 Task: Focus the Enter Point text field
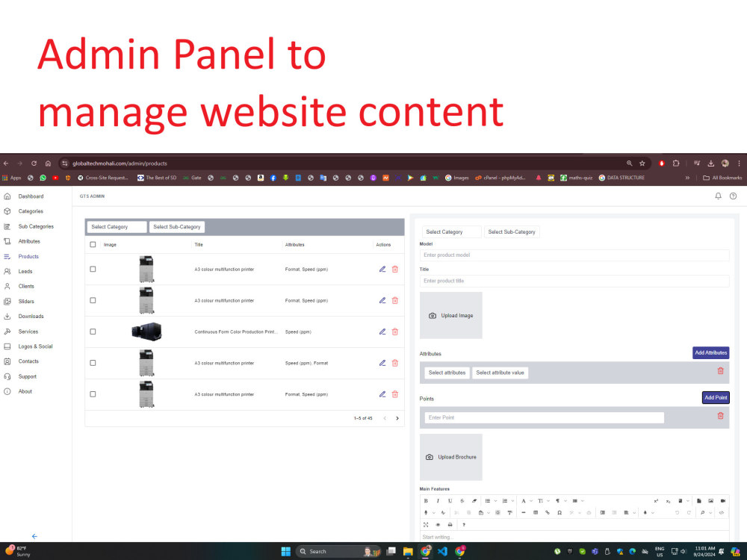tap(544, 417)
